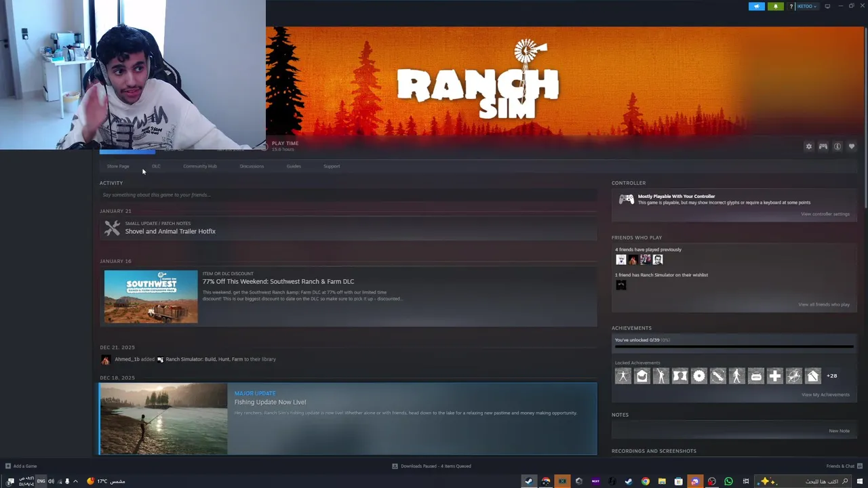
Task: Open the Guides tab
Action: click(x=294, y=166)
